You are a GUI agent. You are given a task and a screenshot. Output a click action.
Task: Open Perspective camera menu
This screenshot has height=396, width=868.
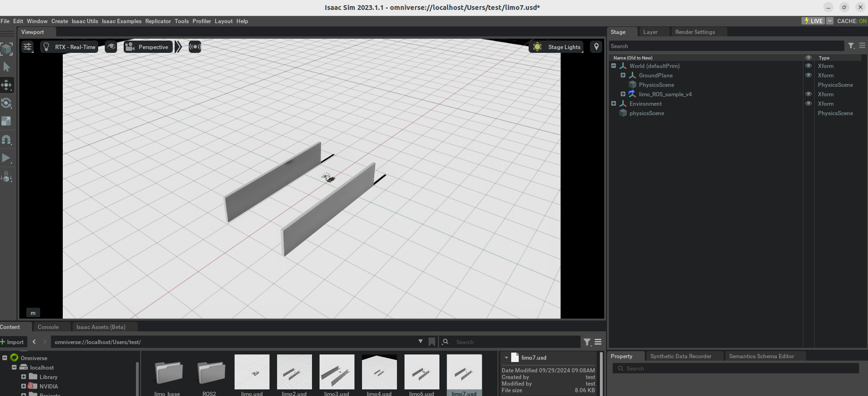click(148, 47)
